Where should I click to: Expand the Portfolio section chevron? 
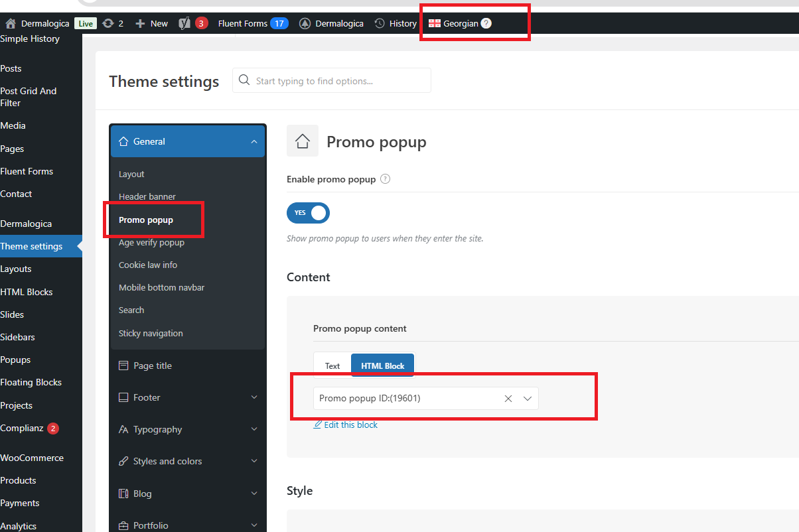click(x=254, y=525)
